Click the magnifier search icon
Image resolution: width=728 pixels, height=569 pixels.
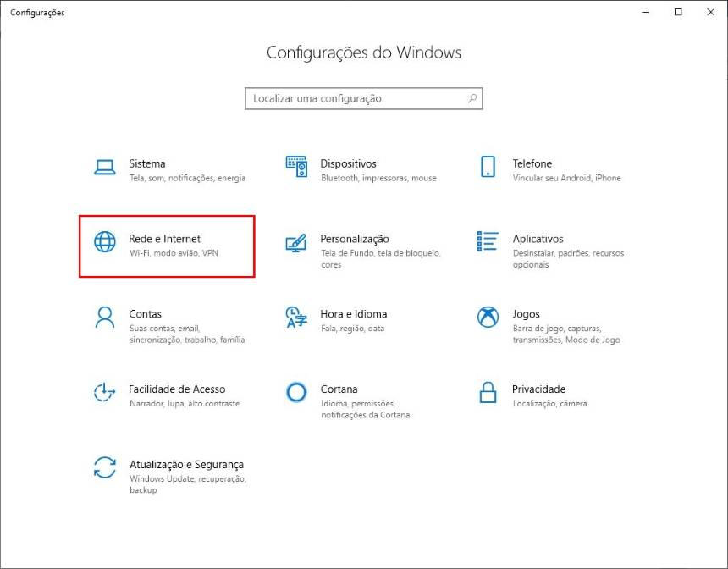pyautogui.click(x=472, y=98)
